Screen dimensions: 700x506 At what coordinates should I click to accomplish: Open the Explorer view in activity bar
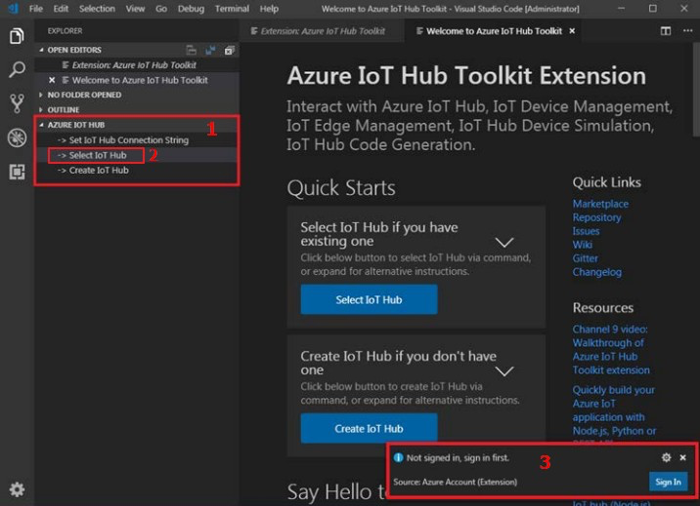click(16, 36)
